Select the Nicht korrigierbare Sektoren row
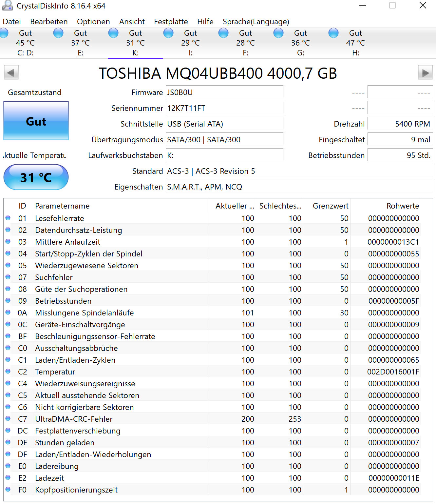This screenshot has height=504, width=436. point(212,407)
